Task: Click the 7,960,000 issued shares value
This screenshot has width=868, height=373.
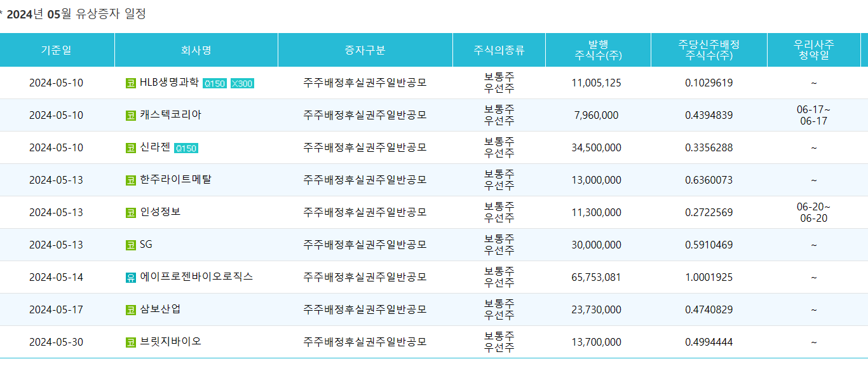Action: point(597,116)
